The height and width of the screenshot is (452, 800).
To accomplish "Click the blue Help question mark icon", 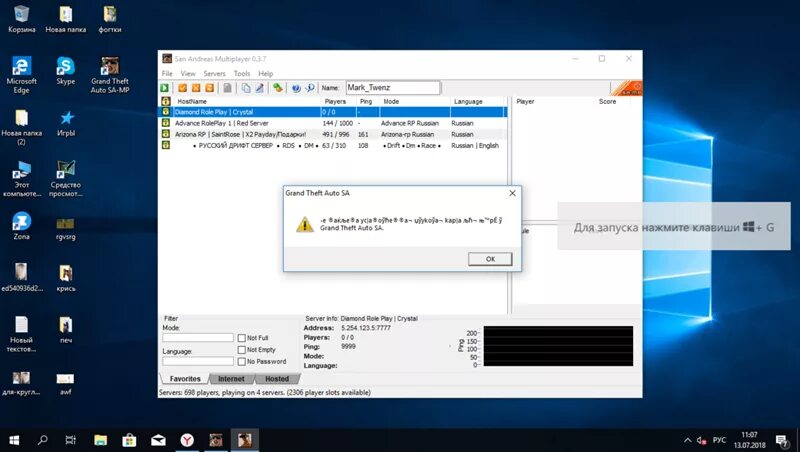I will pos(296,88).
